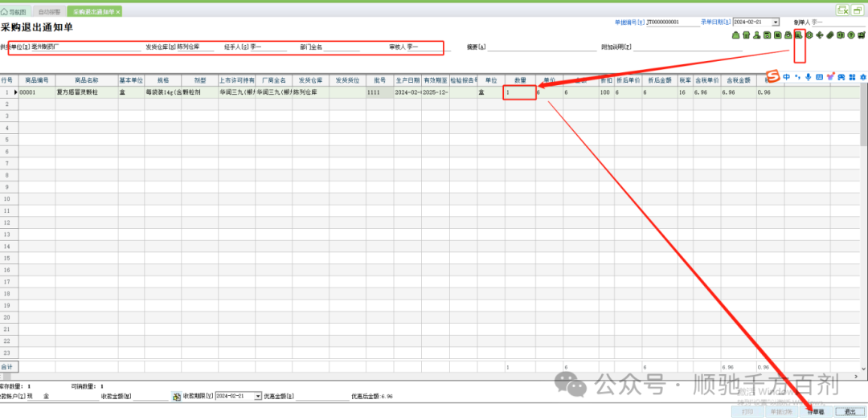
Task: Click the 规格 column header
Action: [x=162, y=80]
